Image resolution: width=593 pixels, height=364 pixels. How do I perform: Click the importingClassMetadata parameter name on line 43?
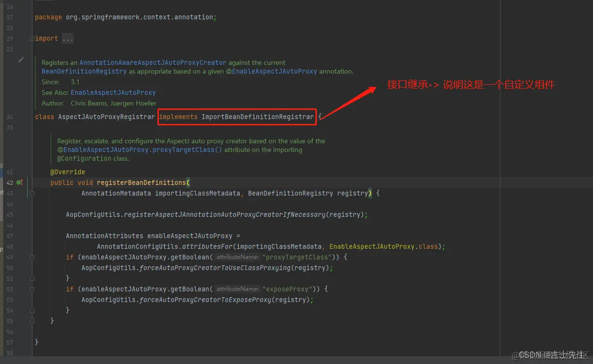point(198,193)
